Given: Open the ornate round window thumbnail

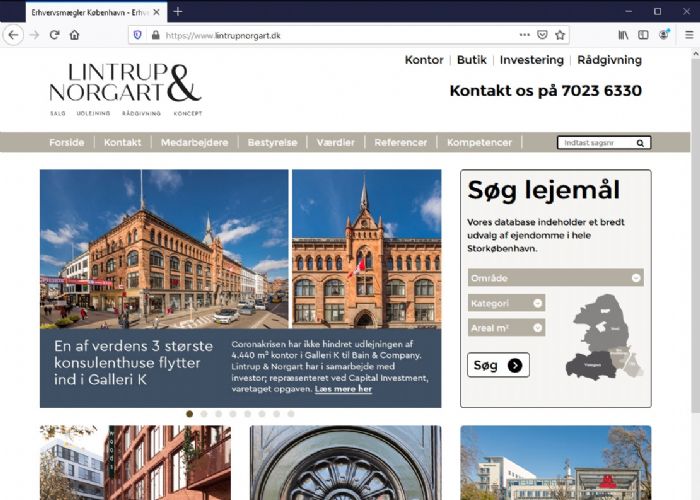Looking at the screenshot, I should 346,462.
